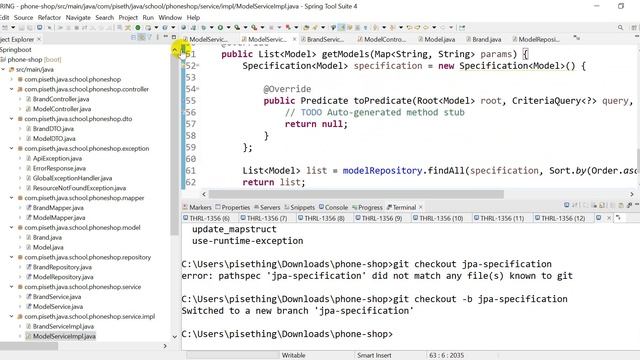The height and width of the screenshot is (360, 640).
Task: Collapse the com.piseth.java.school.phoneshop.mapper package
Action: pyautogui.click(x=12, y=198)
